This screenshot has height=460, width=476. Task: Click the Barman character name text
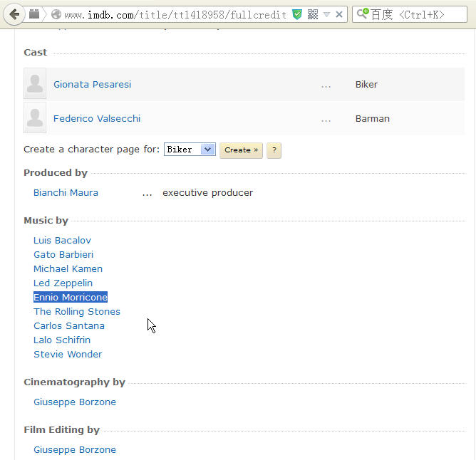373,118
